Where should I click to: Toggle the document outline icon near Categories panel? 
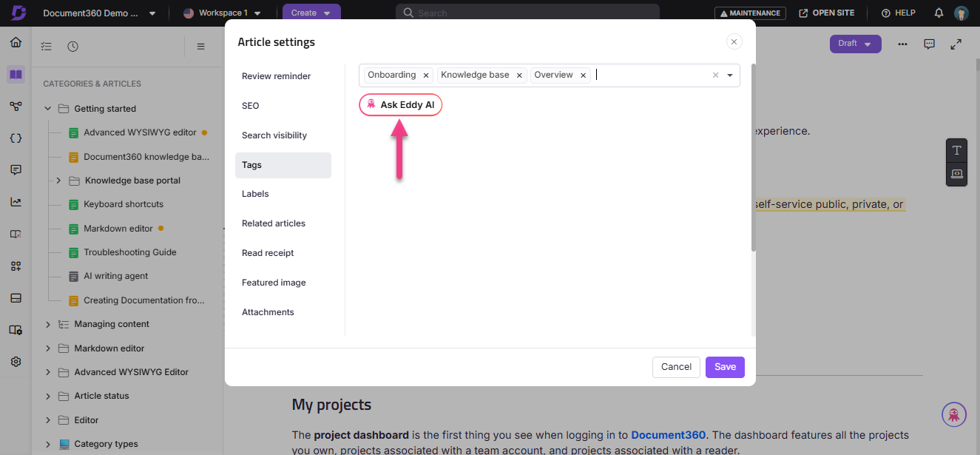coord(46,45)
